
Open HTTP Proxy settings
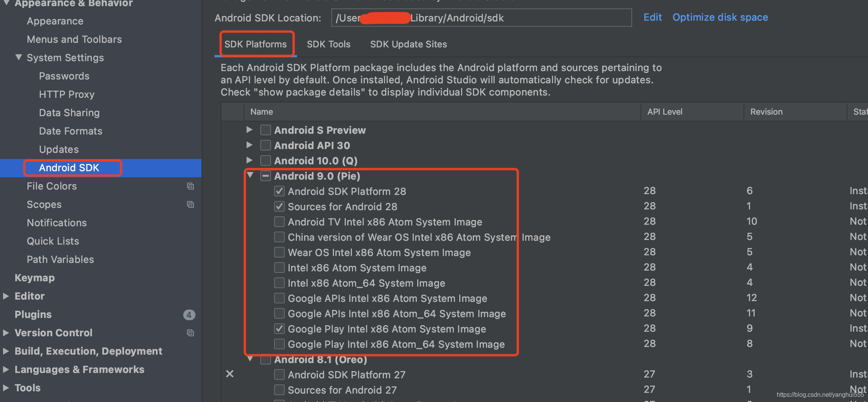pos(67,94)
